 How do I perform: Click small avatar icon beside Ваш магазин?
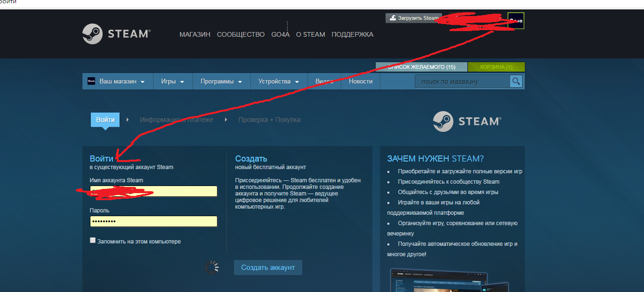91,81
